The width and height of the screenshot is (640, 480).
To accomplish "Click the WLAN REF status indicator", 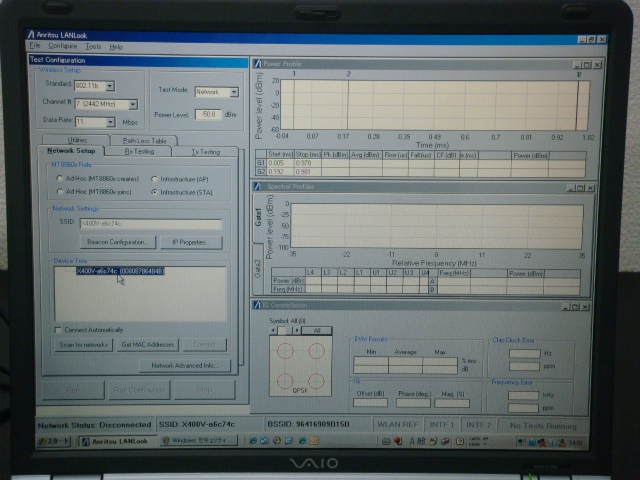I will click(x=397, y=424).
